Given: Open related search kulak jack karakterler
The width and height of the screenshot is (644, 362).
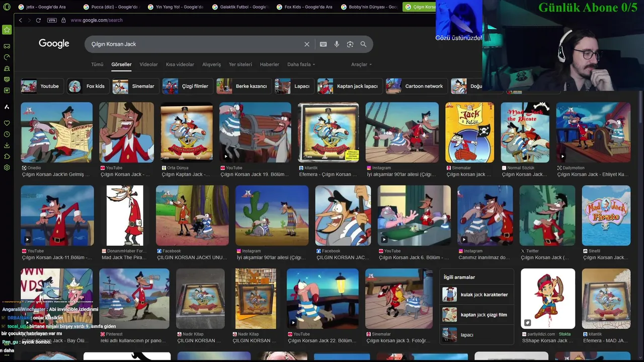Looking at the screenshot, I should pos(476,295).
